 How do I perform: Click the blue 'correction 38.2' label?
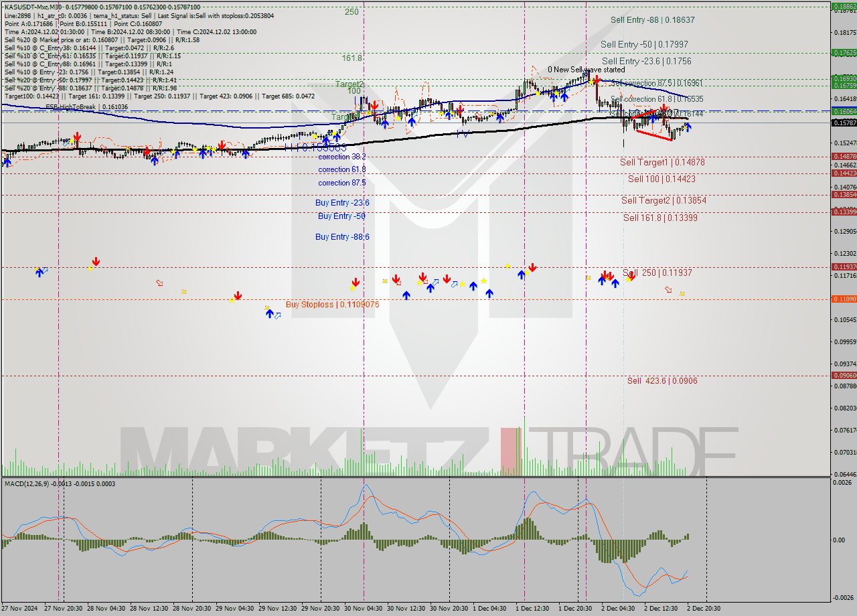coord(341,157)
